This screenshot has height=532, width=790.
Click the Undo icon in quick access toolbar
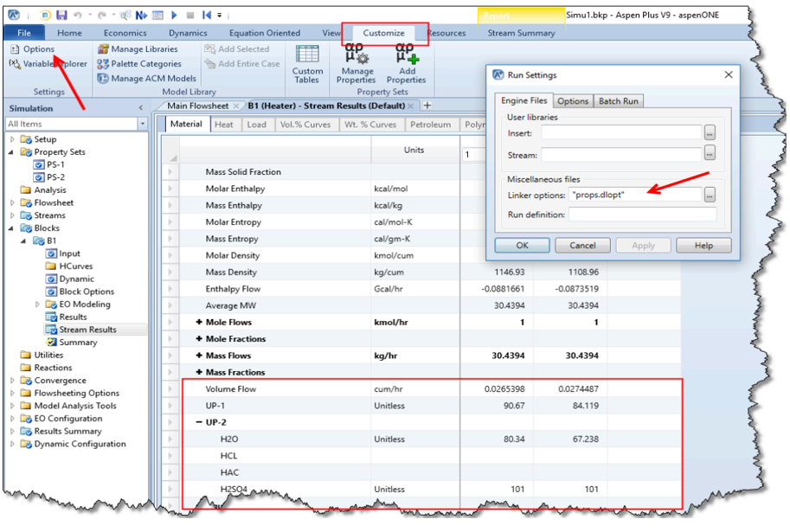(78, 15)
